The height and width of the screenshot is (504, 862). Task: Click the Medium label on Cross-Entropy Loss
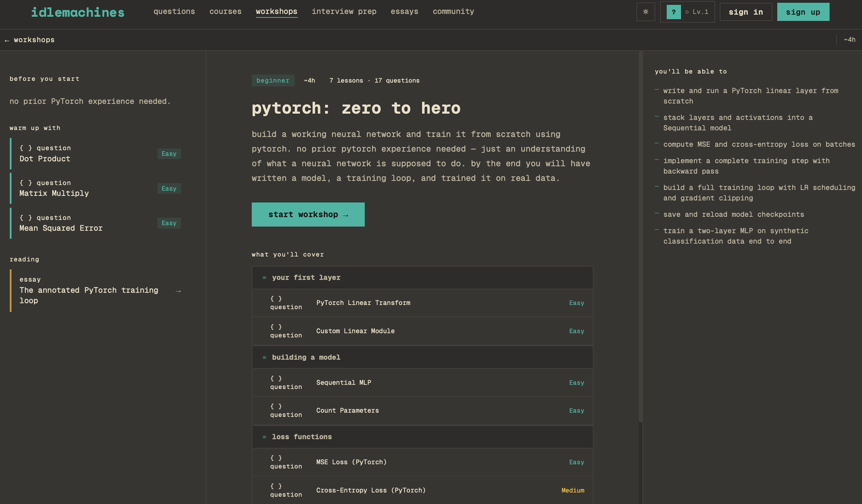pos(573,490)
